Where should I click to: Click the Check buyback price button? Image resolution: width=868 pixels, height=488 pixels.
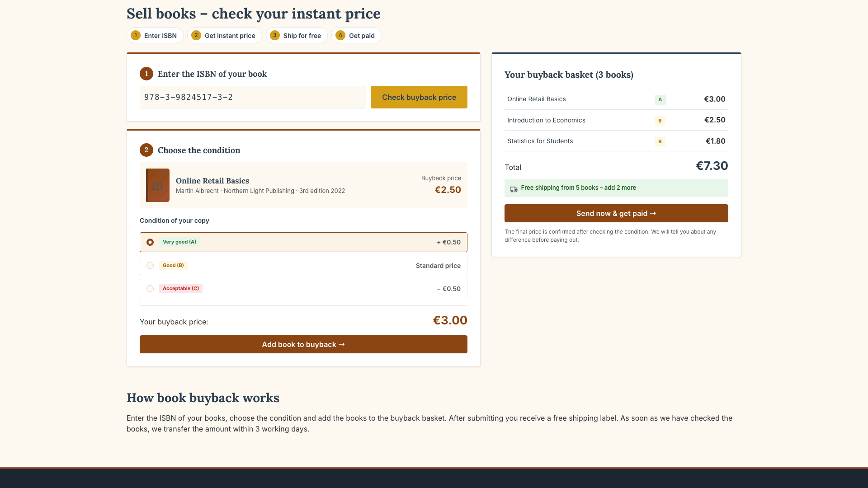(419, 97)
